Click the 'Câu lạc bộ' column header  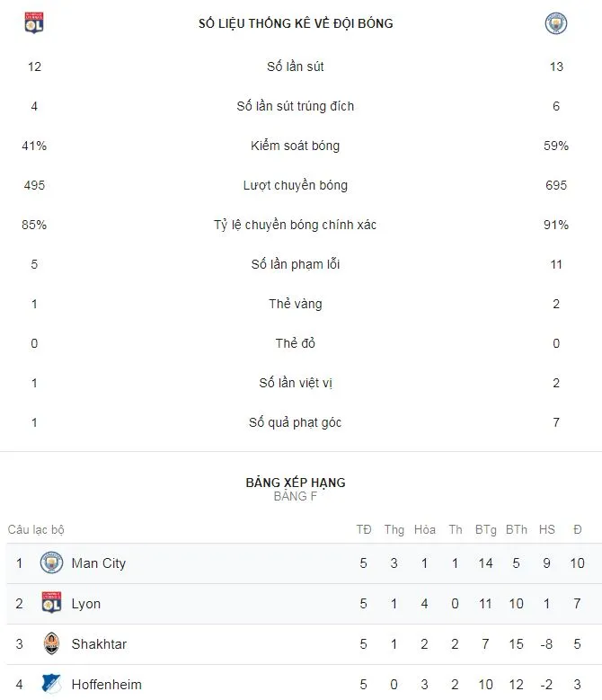pyautogui.click(x=36, y=530)
